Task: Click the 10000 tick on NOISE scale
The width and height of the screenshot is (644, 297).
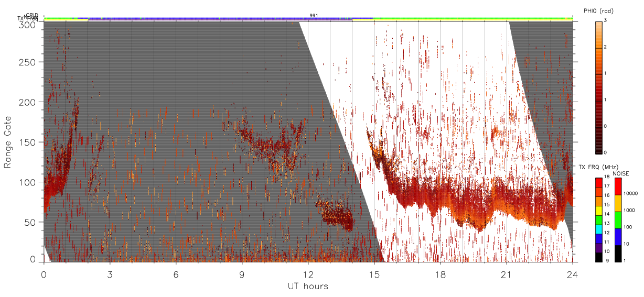Action: coord(630,193)
